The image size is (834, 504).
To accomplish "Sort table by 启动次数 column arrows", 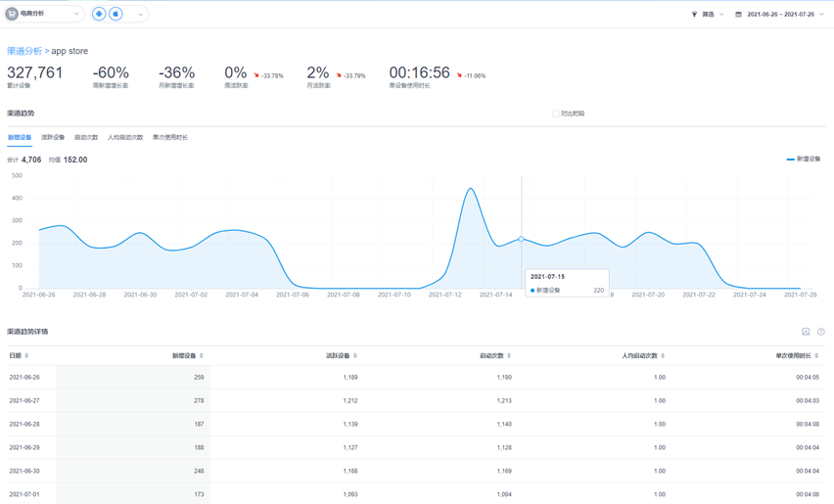I will tap(509, 355).
